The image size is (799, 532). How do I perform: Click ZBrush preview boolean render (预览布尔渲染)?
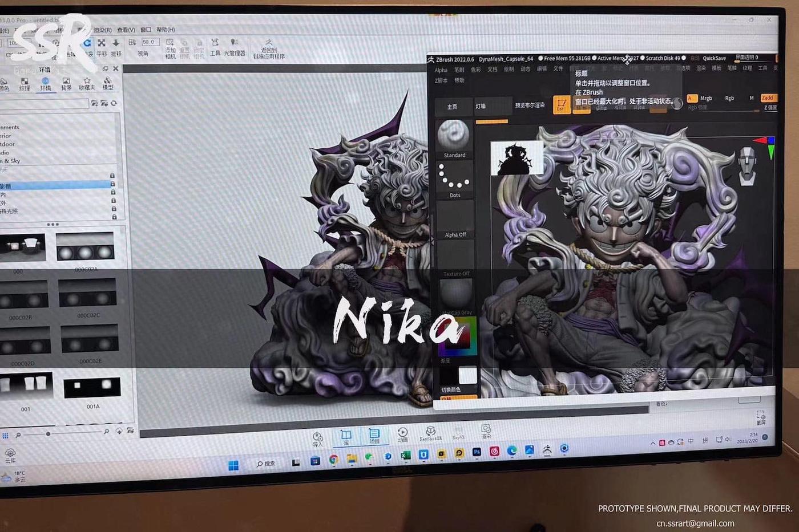(x=530, y=105)
